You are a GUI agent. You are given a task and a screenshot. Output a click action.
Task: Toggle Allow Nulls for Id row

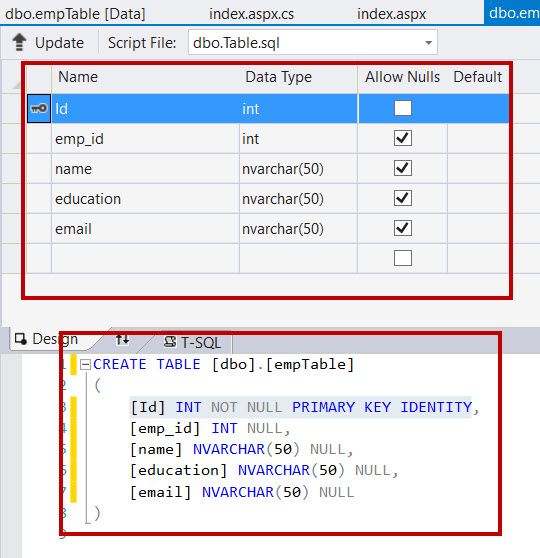click(x=403, y=108)
